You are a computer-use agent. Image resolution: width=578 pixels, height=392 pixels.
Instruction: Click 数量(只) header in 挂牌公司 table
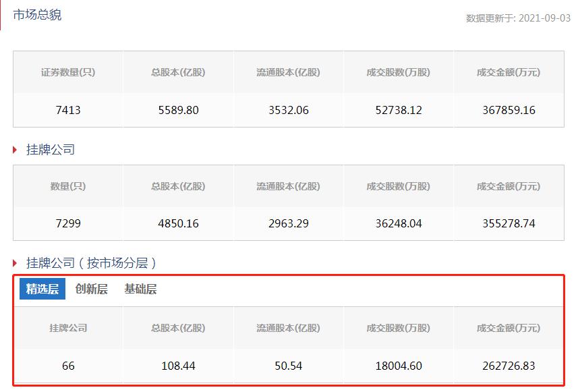tap(68, 186)
